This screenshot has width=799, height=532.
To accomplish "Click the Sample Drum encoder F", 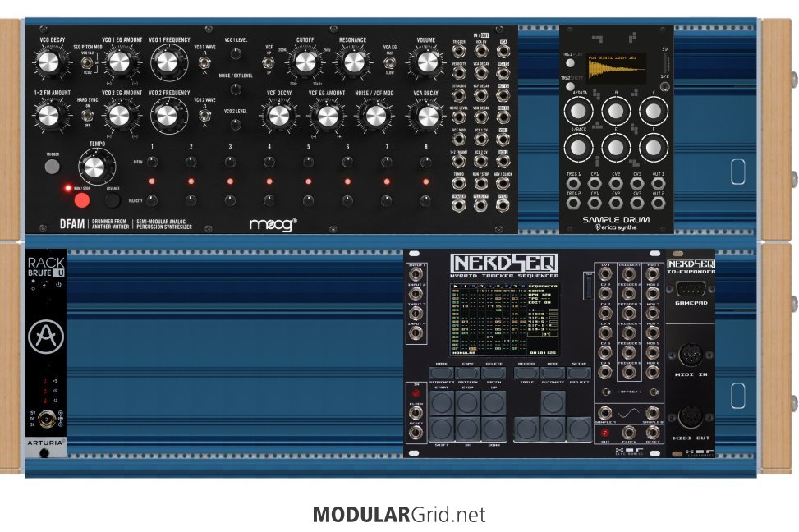I will (654, 147).
